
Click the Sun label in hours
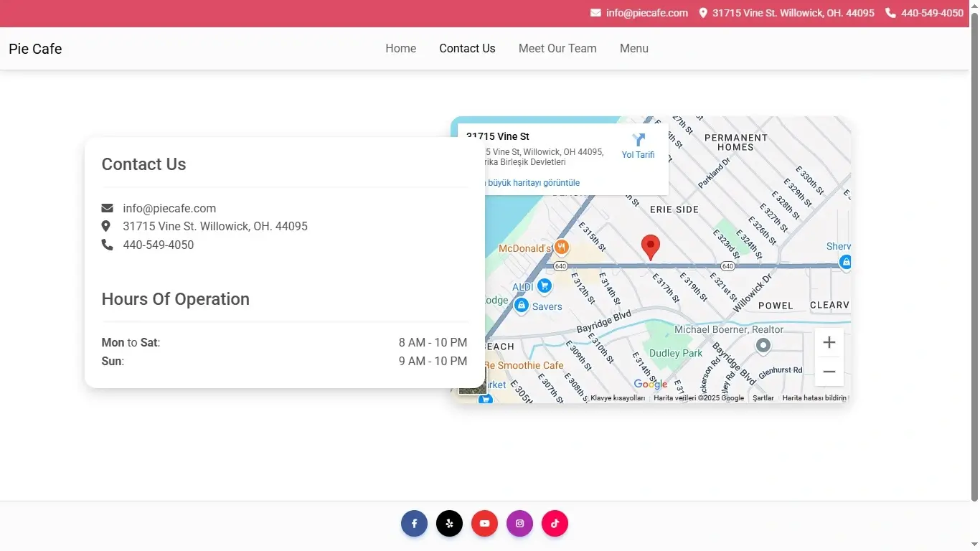[113, 361]
